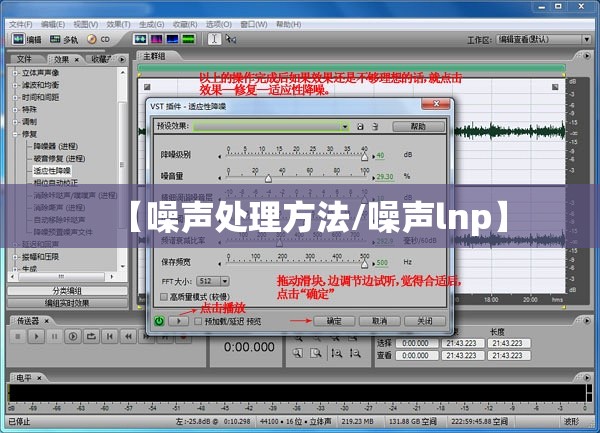Close the 传送器 panel with its x
The width and height of the screenshot is (600, 433).
coord(46,321)
